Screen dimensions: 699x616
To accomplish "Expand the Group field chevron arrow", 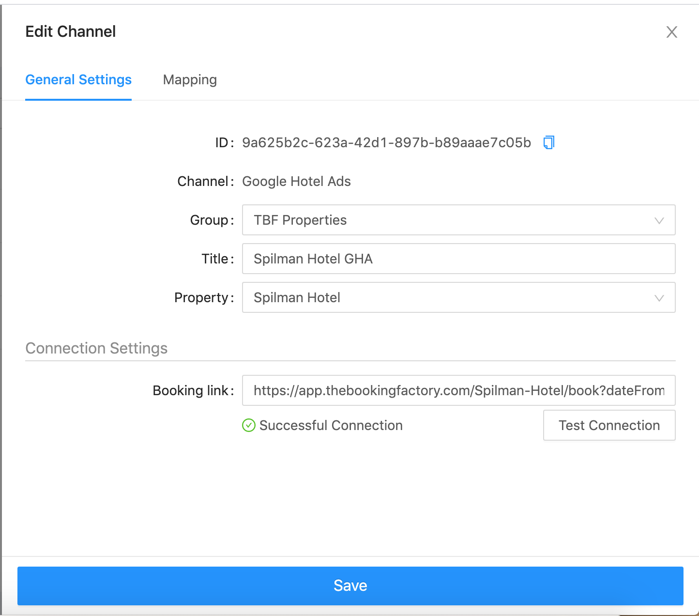I will [659, 220].
